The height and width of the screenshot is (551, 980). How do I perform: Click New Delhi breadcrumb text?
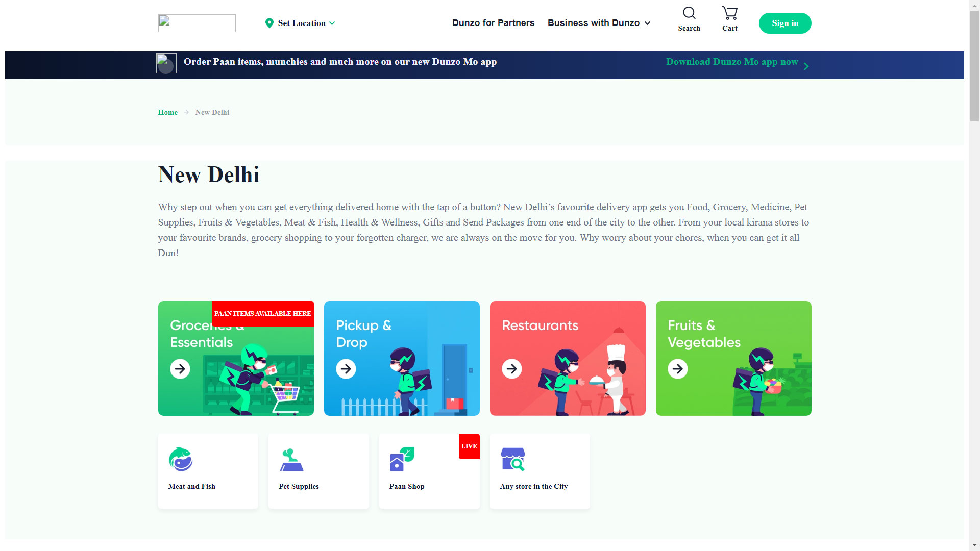[x=212, y=112]
